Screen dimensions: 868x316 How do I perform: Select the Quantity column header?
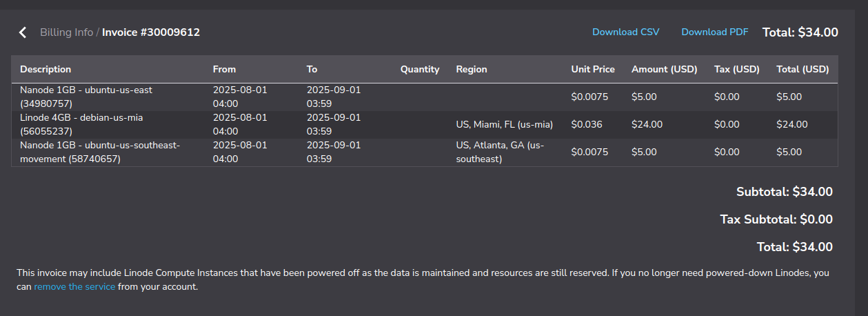pyautogui.click(x=419, y=70)
